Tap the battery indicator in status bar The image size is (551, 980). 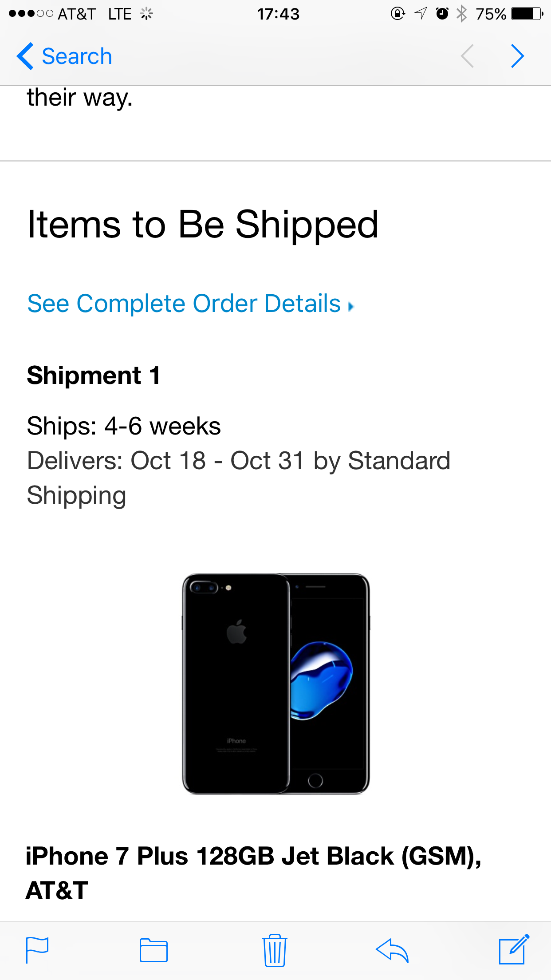527,14
